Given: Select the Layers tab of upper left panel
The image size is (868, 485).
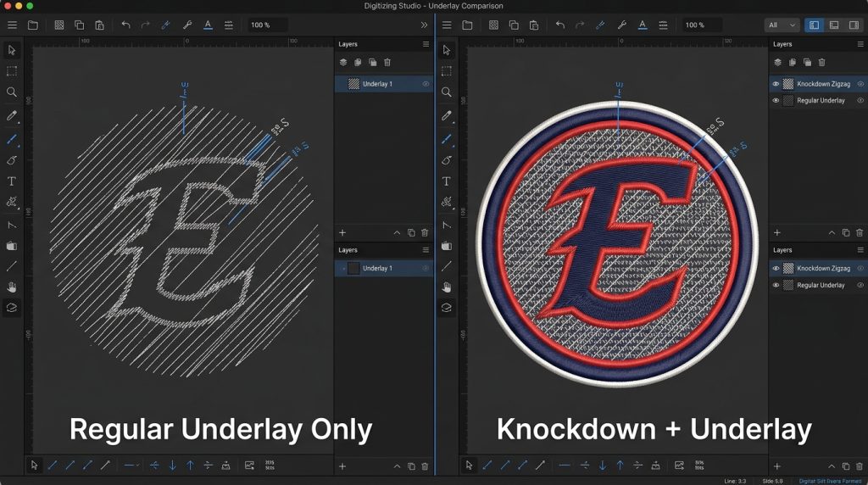Looking at the screenshot, I should point(348,44).
